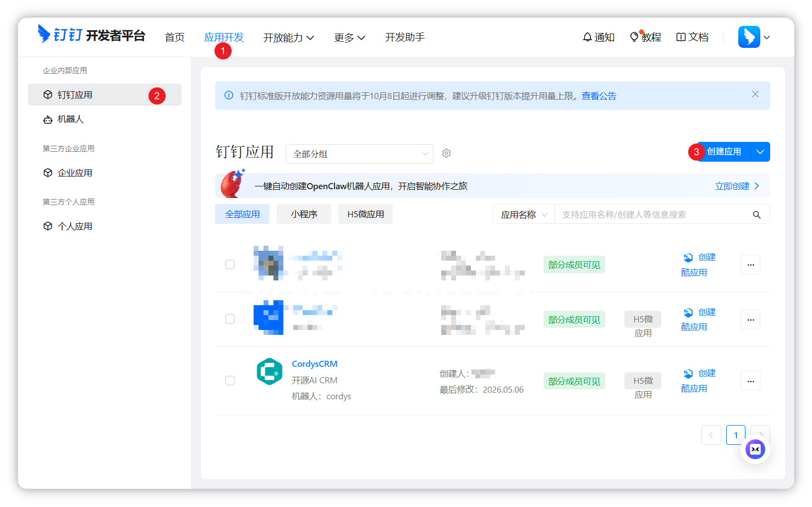The height and width of the screenshot is (507, 812).
Task: Click 创建酷应用 in the CordysCRM row
Action: coord(698,381)
